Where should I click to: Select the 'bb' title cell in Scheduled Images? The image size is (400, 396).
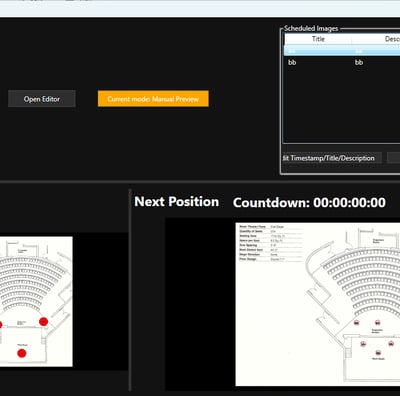pyautogui.click(x=292, y=62)
